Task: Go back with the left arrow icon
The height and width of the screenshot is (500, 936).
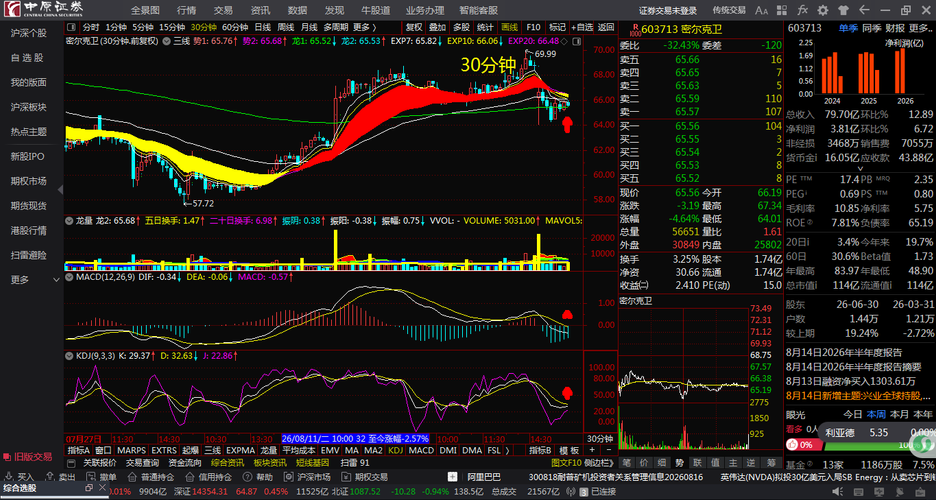Action: pyautogui.click(x=864, y=10)
